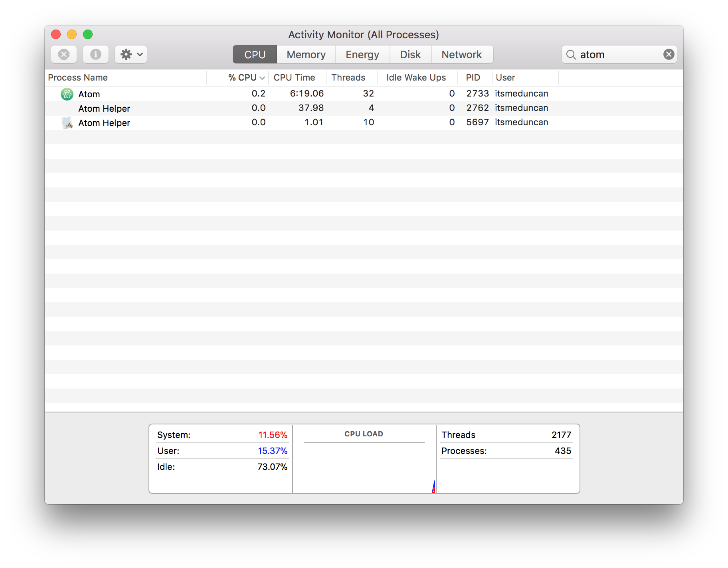This screenshot has height=568, width=728.
Task: Click the green zoom window button
Action: pos(88,34)
